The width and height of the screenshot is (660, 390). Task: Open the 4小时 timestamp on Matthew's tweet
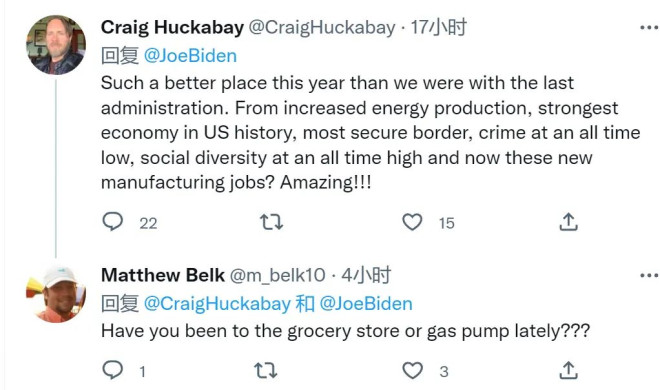366,275
